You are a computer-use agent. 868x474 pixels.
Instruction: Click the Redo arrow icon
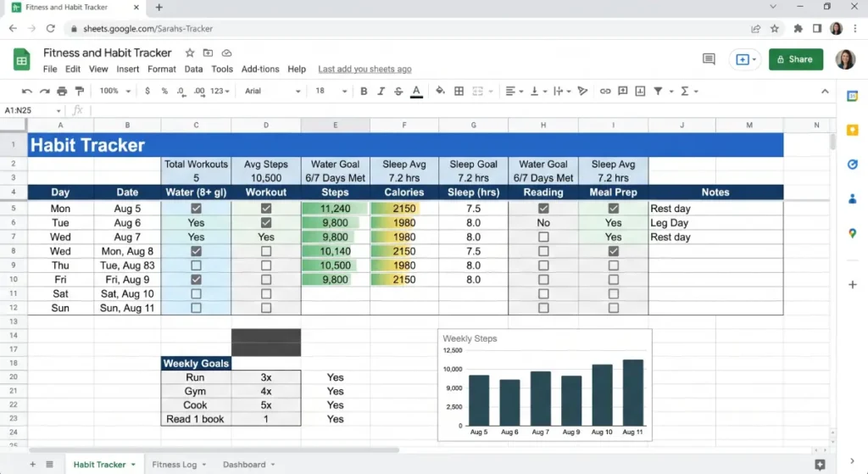coord(44,92)
